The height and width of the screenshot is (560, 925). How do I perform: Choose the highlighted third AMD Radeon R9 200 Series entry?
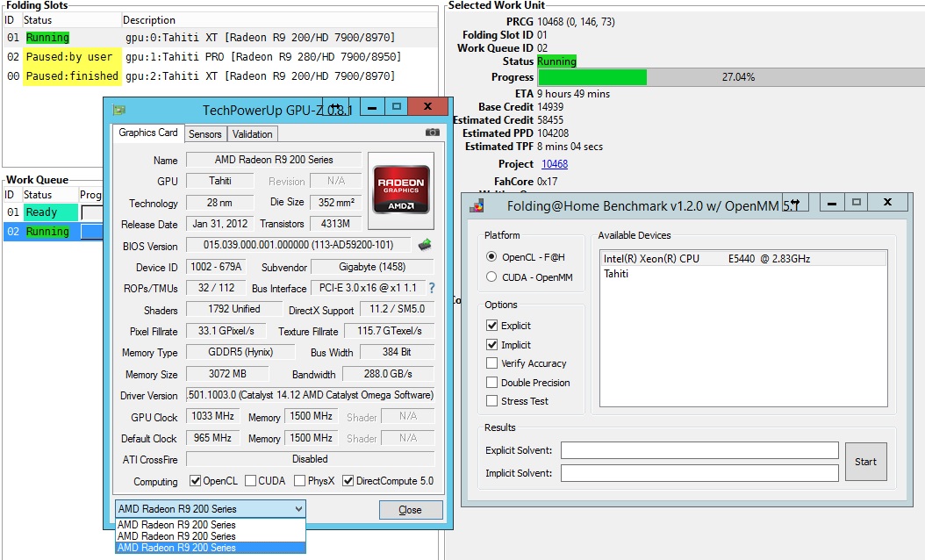(211, 548)
